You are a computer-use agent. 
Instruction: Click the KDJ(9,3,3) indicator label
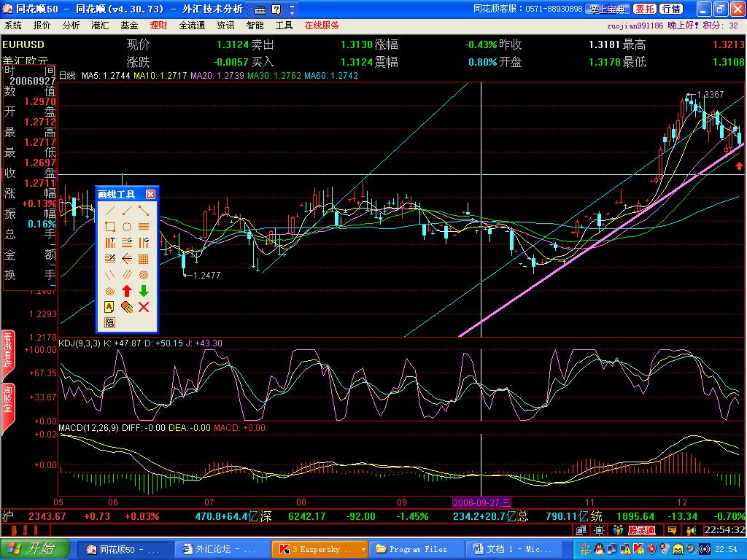point(80,343)
